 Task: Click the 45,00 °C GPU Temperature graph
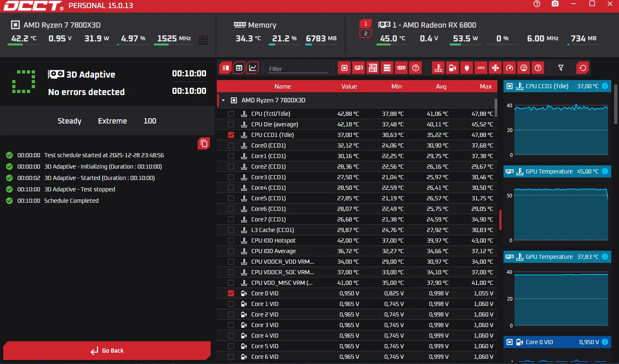[561, 214]
